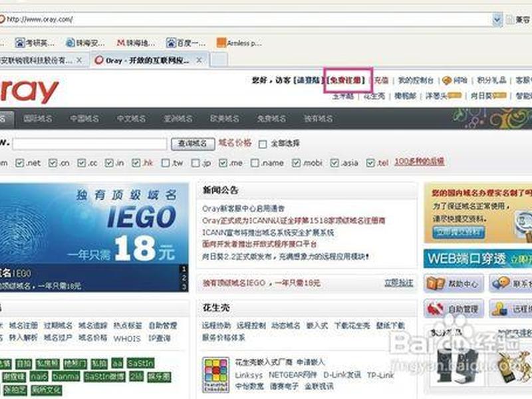The height and width of the screenshot is (399, 532).
Task: Open the Gmail bookmark 钟海地...
Action: [136, 43]
